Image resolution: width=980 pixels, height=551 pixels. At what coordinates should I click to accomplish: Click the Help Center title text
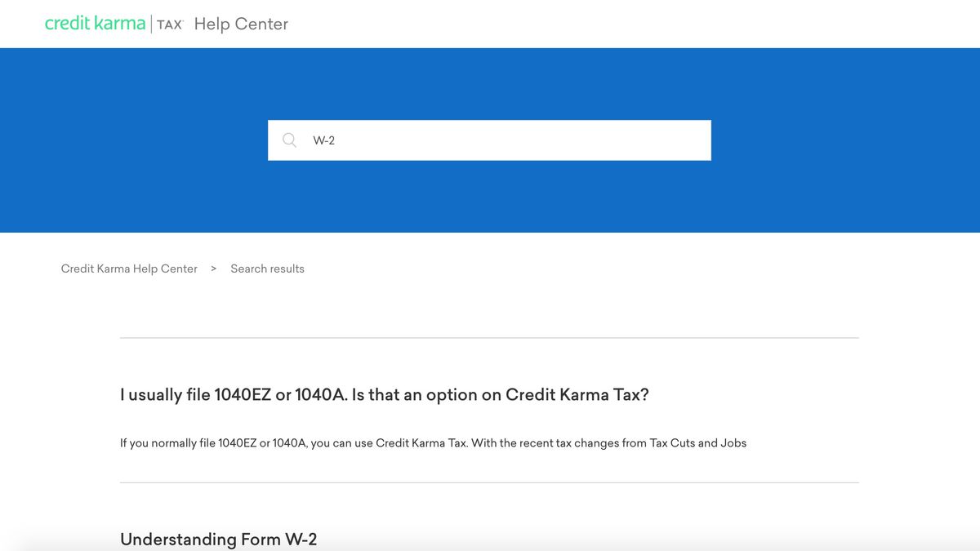coord(240,24)
